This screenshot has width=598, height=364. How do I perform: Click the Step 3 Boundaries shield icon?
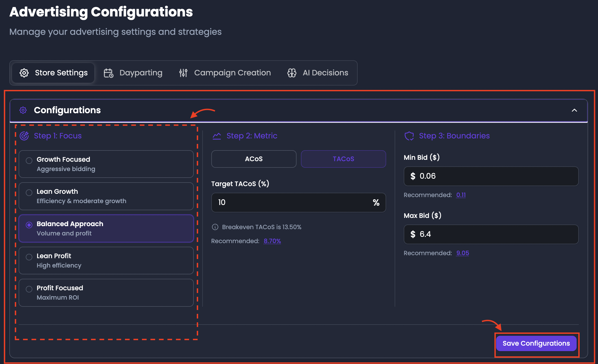(x=409, y=136)
